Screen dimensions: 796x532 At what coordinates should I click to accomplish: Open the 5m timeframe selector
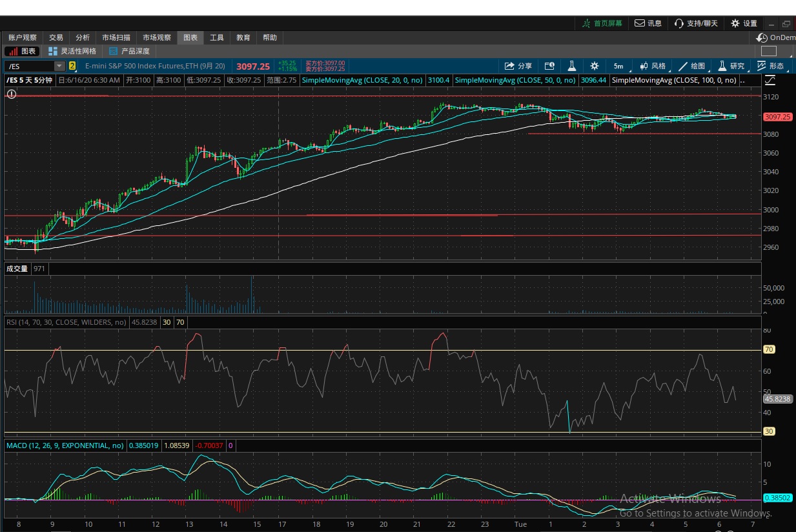(618, 66)
